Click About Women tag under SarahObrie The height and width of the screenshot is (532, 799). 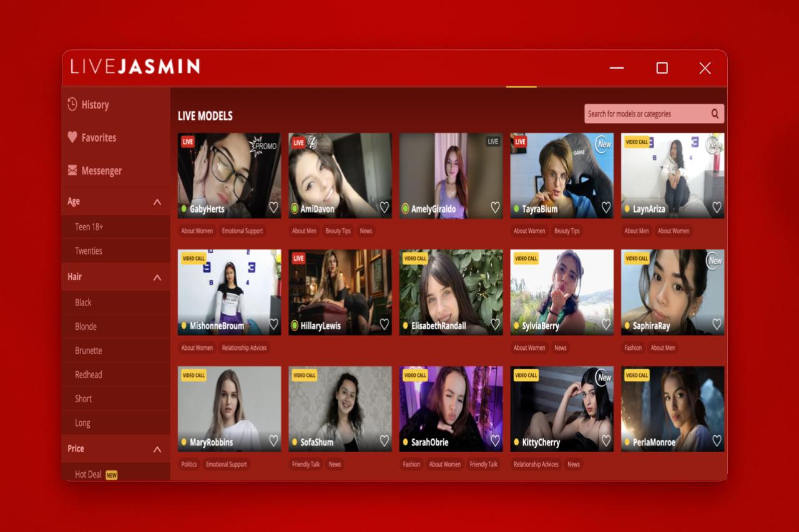pos(445,464)
